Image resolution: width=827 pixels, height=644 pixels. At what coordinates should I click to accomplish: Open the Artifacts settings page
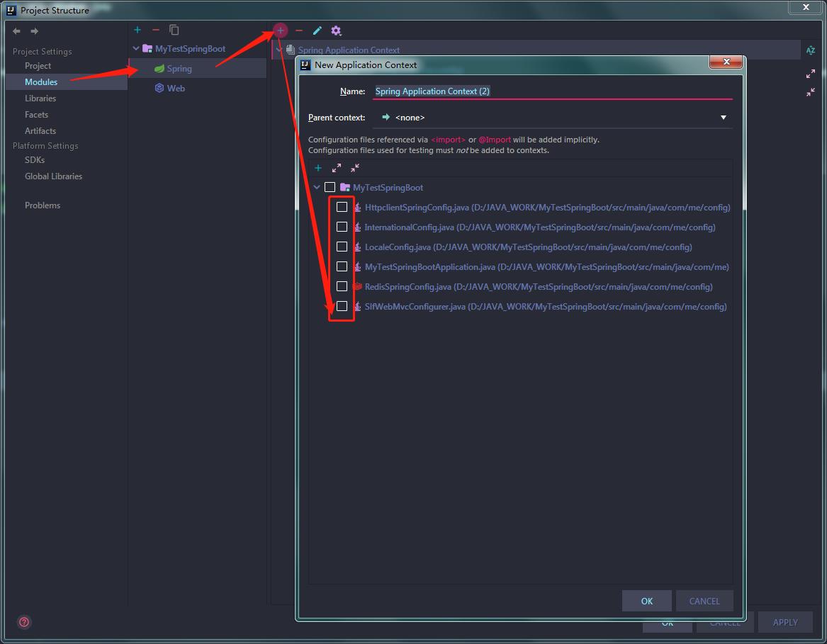[x=40, y=131]
